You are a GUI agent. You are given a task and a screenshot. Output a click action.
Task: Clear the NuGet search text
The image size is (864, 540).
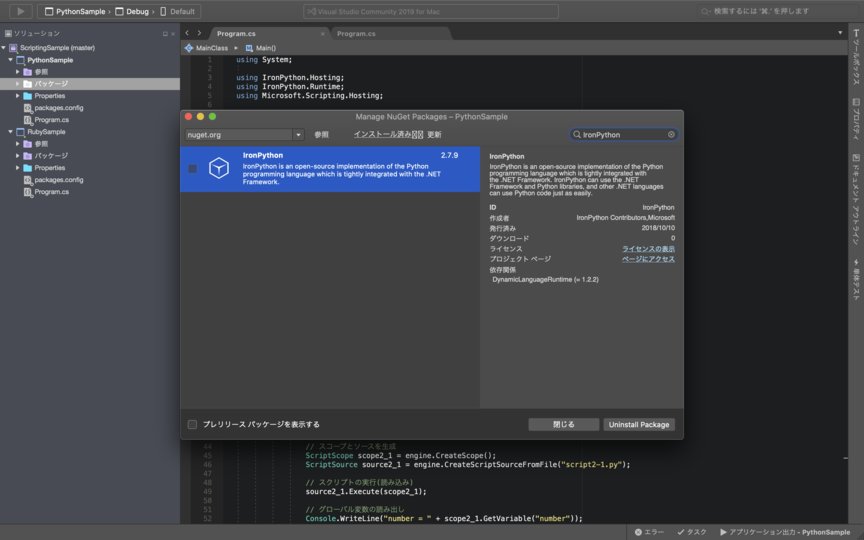pyautogui.click(x=671, y=134)
